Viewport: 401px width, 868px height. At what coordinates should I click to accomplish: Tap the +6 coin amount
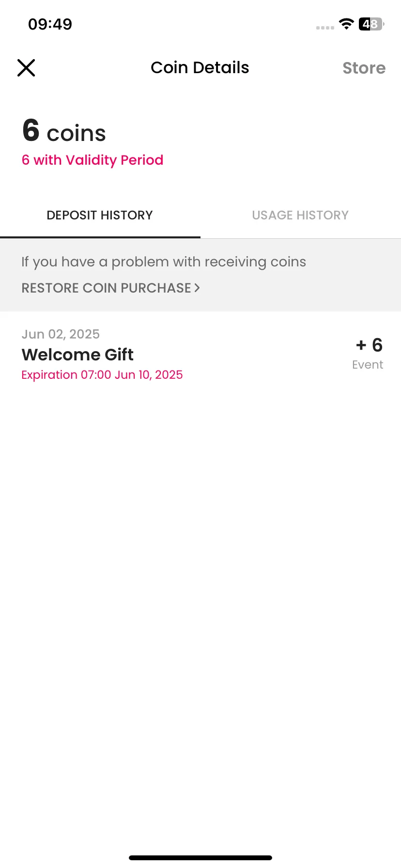click(x=370, y=345)
